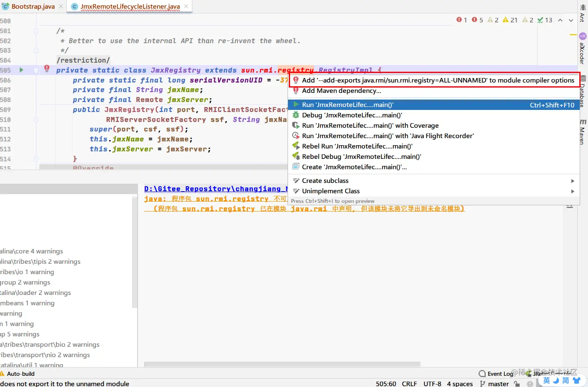Click the red error bulb on line 505
The height and width of the screenshot is (387, 588).
(x=47, y=68)
